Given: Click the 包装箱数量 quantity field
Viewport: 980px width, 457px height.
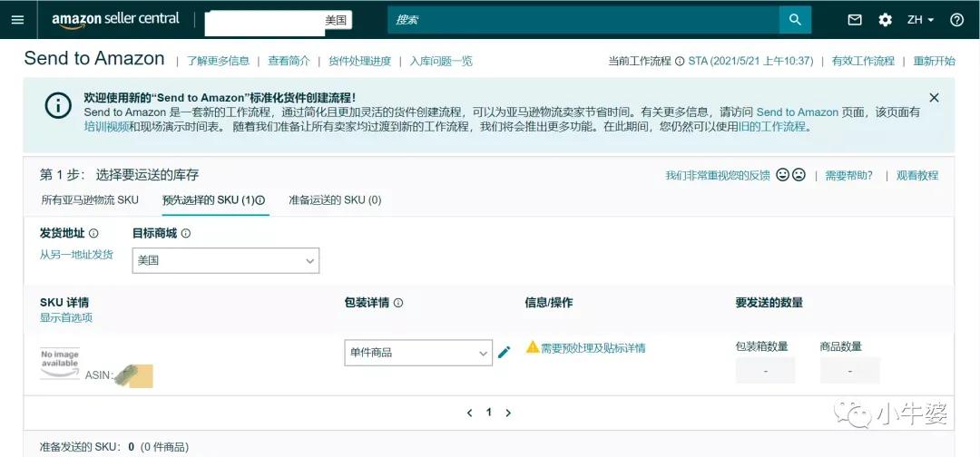Looking at the screenshot, I should point(766,370).
